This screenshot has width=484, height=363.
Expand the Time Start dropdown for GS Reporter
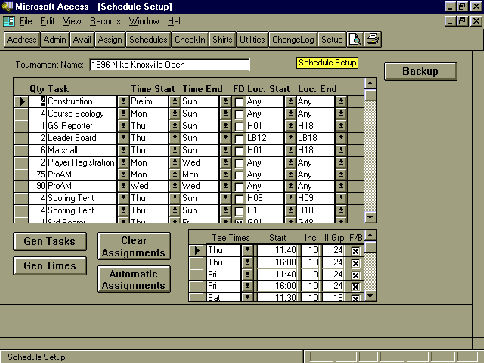174,126
